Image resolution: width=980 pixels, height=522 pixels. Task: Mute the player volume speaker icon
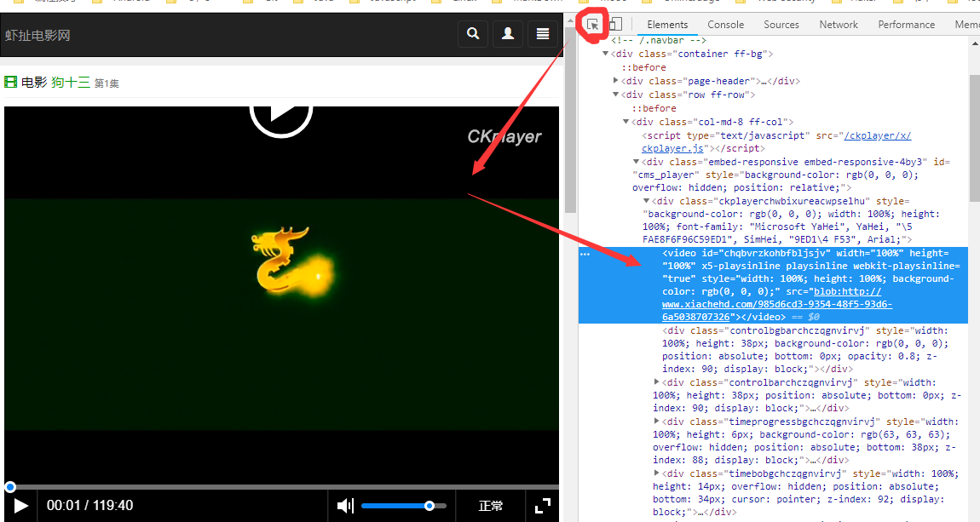pyautogui.click(x=345, y=505)
